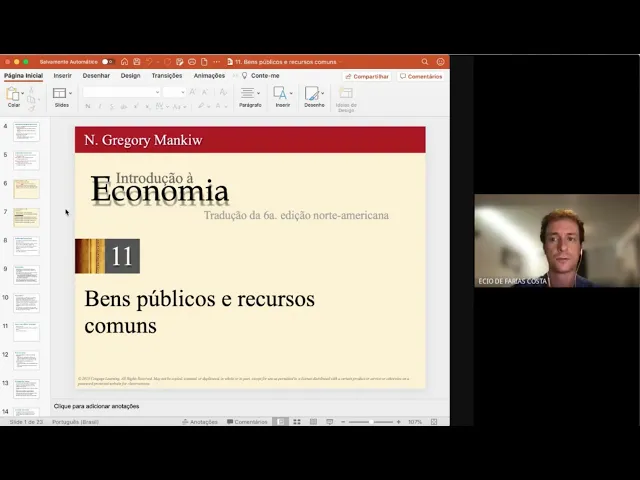The height and width of the screenshot is (480, 640).
Task: Click the 107% zoom level text
Action: 415,422
